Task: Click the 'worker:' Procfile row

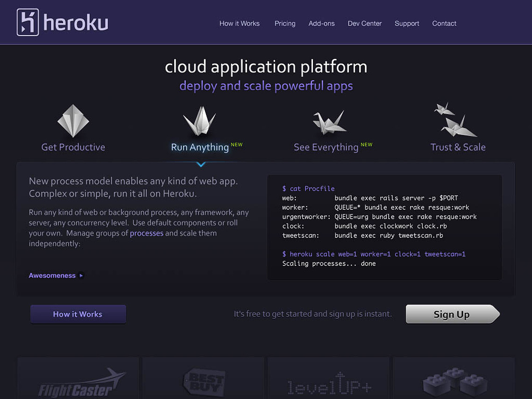Action: tap(376, 207)
